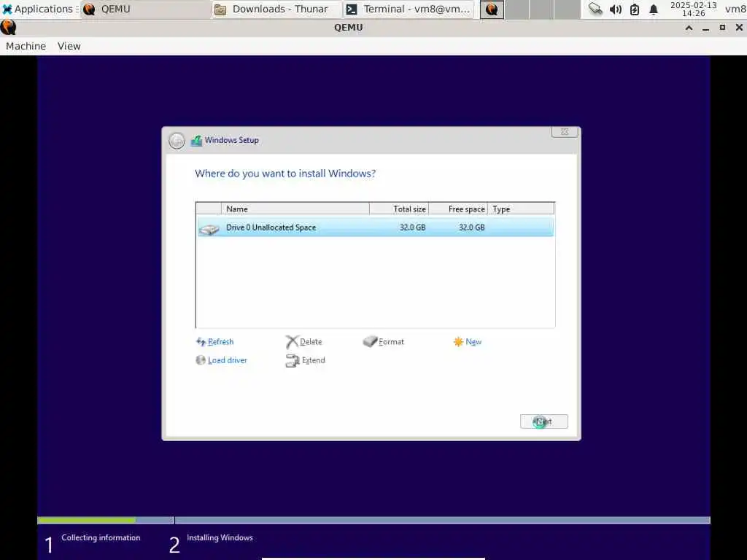Click the Format drive icon

point(370,341)
